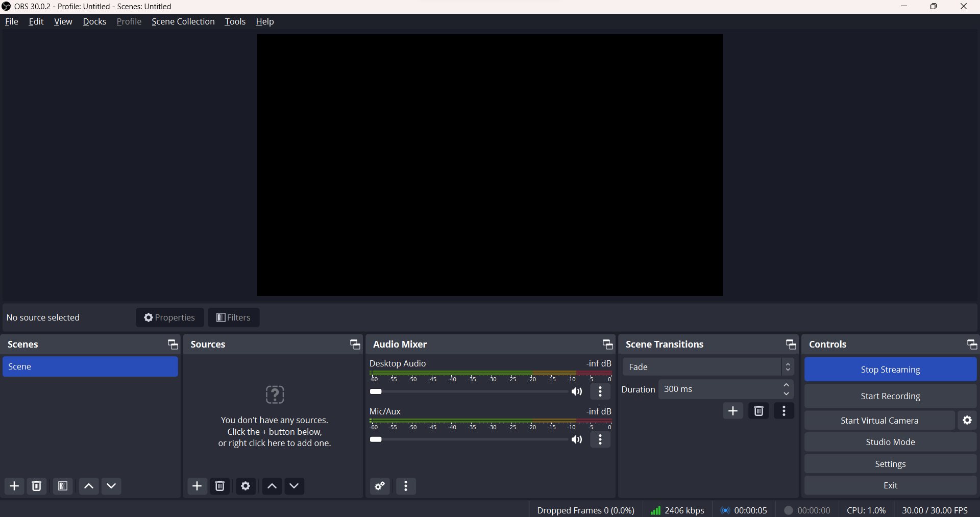Remove selected source trash icon
Viewport: 980px width, 517px height.
(220, 486)
